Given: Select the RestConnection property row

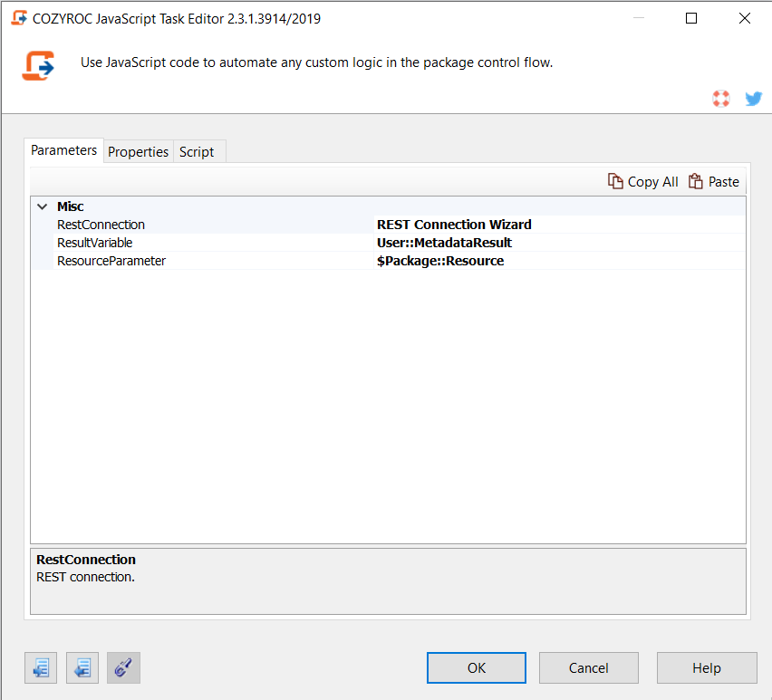Looking at the screenshot, I should click(x=101, y=225).
